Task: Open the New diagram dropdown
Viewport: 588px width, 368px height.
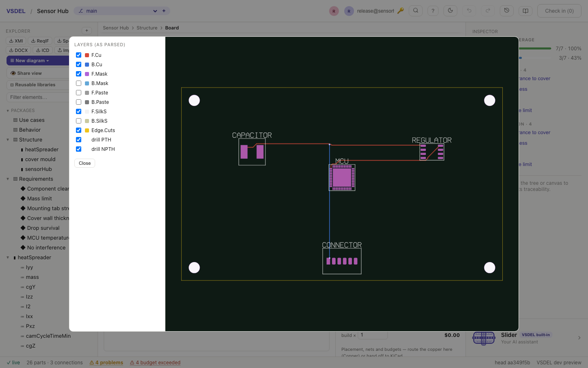Action: [x=38, y=61]
